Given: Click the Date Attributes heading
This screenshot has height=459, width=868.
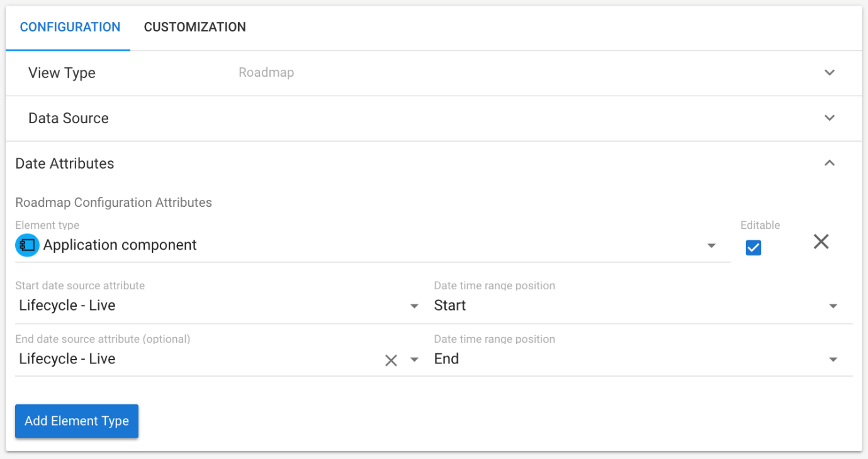Looking at the screenshot, I should 64,163.
